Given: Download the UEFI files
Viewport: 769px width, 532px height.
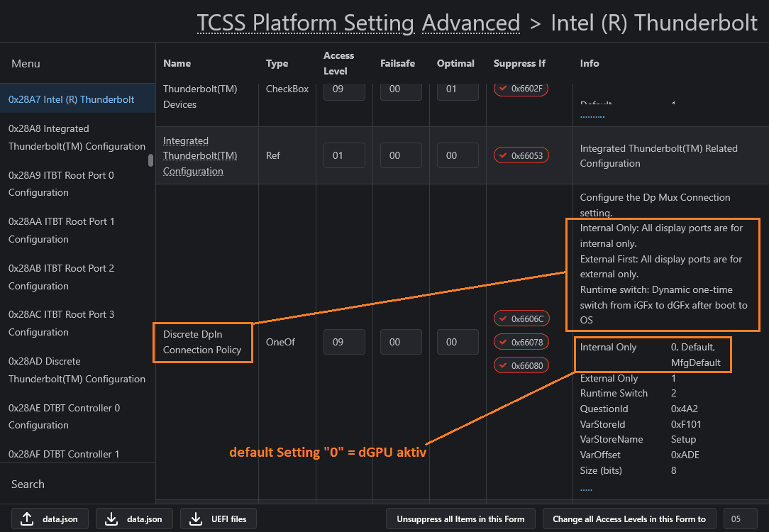Looking at the screenshot, I should 218,519.
